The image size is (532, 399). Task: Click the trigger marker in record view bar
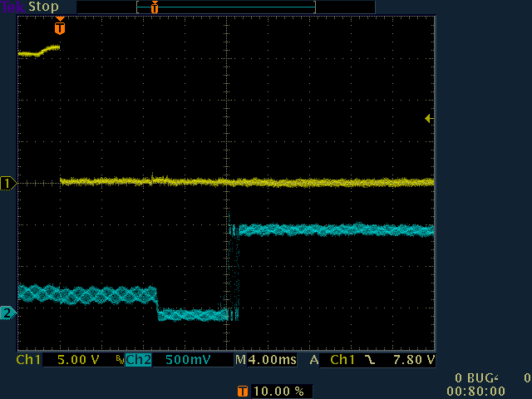[x=154, y=7]
